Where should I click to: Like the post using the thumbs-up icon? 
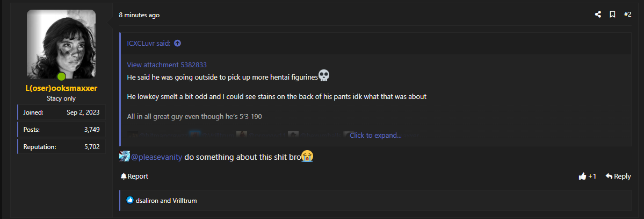[x=582, y=176]
